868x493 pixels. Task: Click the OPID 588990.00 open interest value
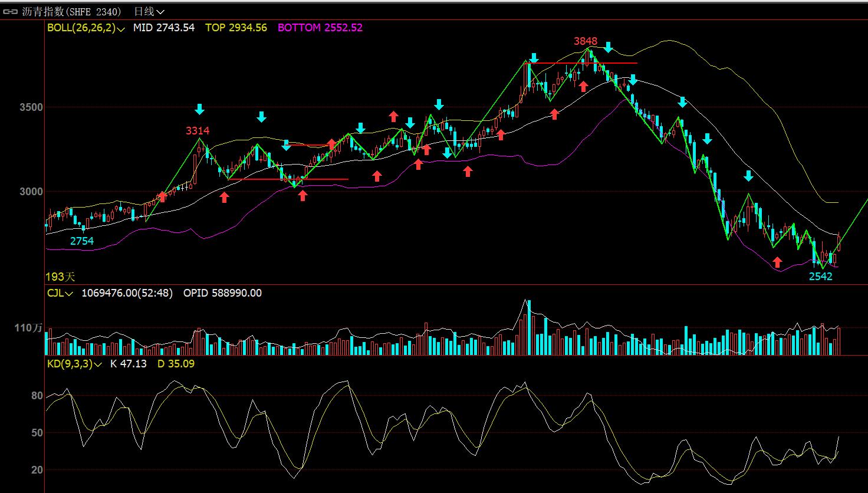[x=222, y=293]
